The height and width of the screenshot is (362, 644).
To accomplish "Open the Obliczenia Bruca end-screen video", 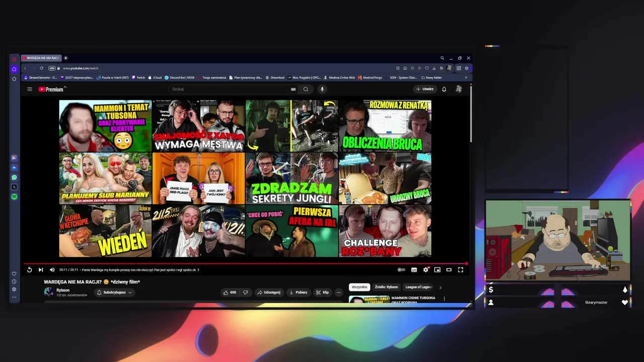I will [385, 126].
